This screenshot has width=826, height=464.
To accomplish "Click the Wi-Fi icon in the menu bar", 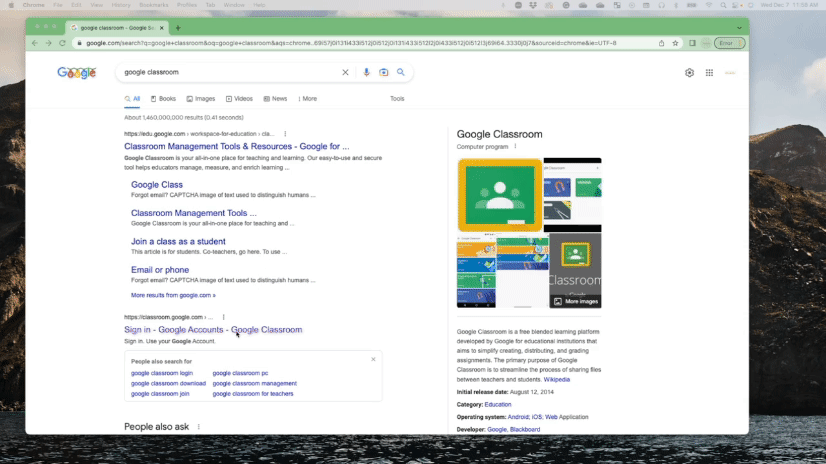I will tap(709, 5).
